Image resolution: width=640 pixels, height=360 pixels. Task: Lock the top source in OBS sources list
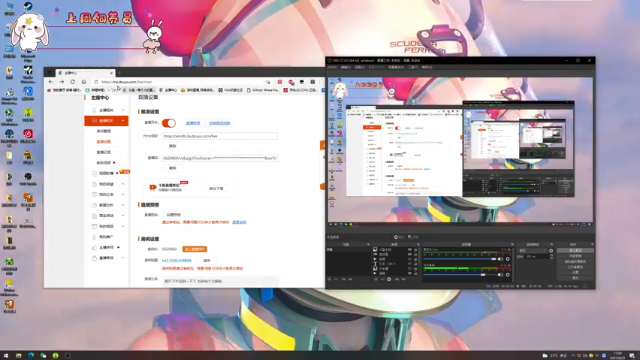pyautogui.click(x=416, y=249)
